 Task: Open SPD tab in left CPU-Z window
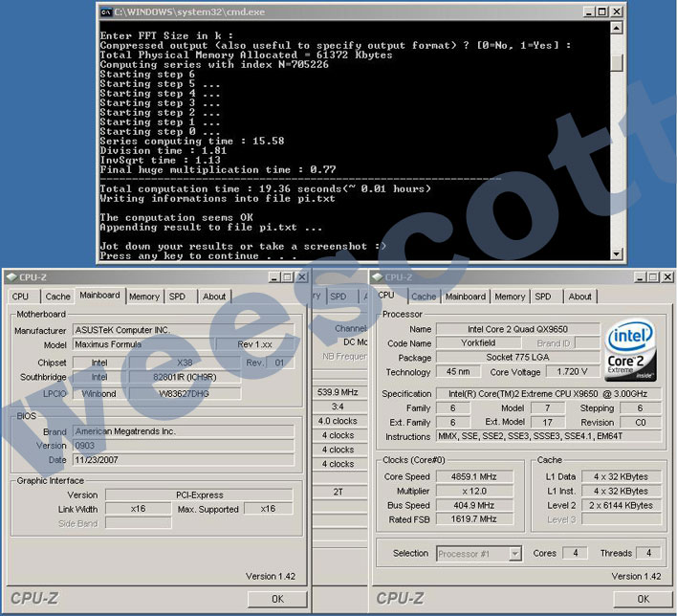coord(177,297)
